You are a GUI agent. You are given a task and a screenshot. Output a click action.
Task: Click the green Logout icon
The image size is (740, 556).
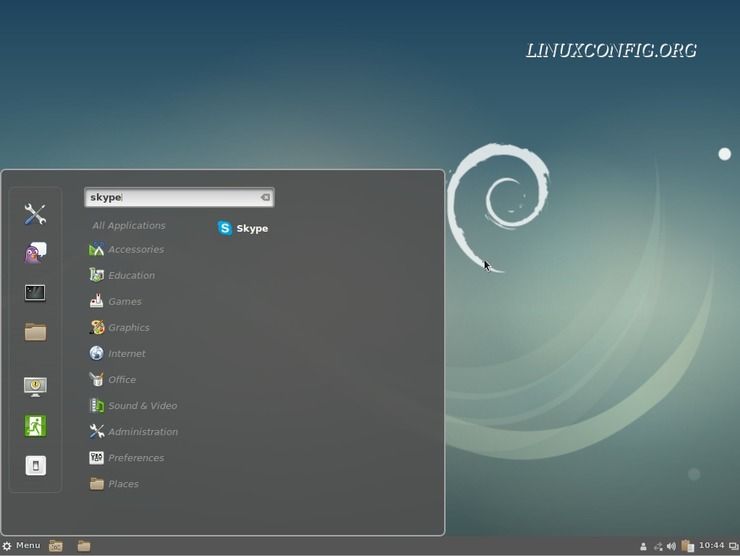pos(35,426)
